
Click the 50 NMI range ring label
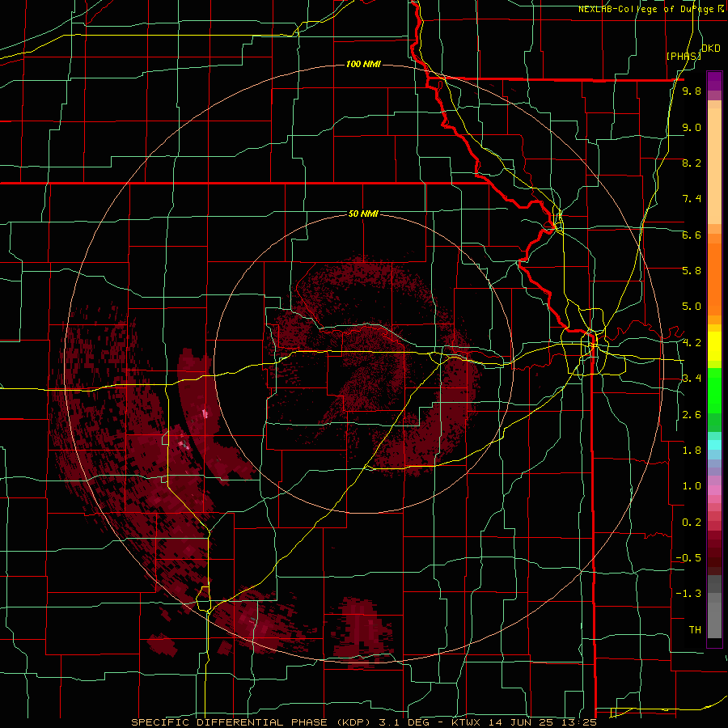click(x=363, y=214)
